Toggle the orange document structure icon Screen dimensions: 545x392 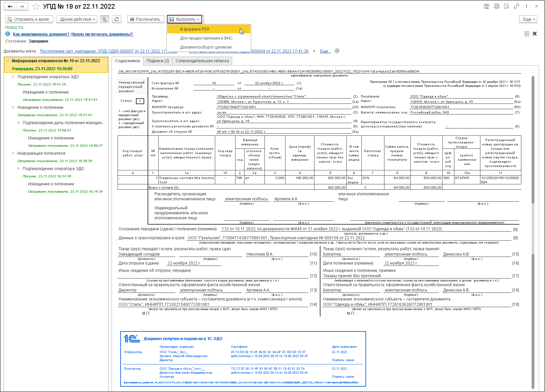coord(105,19)
